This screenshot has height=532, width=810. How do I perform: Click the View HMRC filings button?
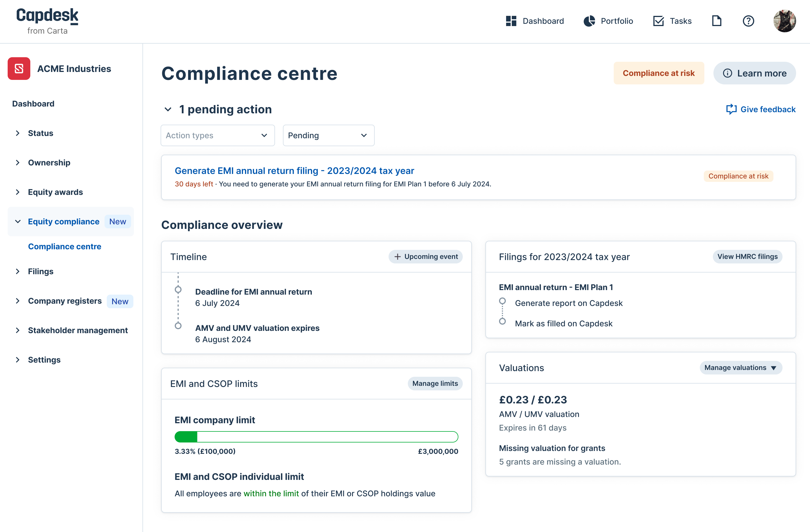747,256
